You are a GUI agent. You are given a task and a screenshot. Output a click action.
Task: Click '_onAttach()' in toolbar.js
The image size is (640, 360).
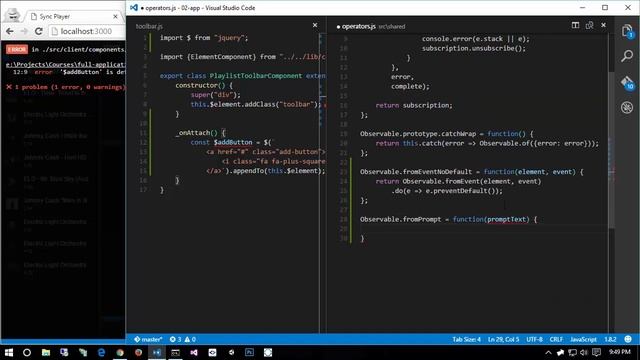(x=196, y=133)
